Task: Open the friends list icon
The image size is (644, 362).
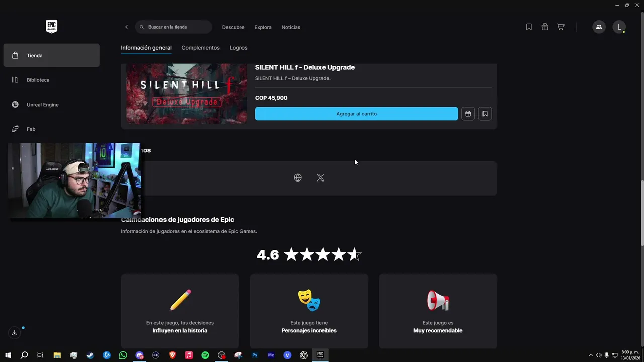Action: pos(599,27)
